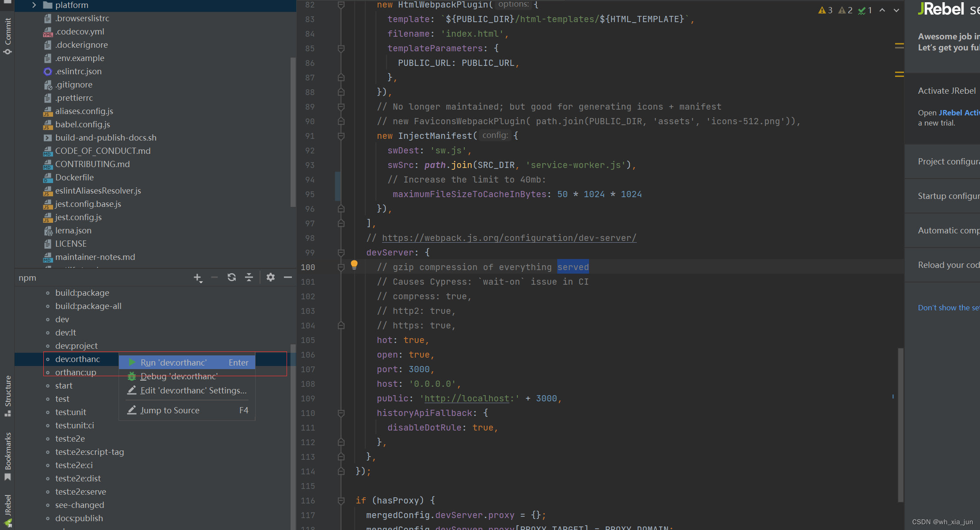This screenshot has width=980, height=530.
Task: Go to previous highlighted error arrow
Action: 882,10
